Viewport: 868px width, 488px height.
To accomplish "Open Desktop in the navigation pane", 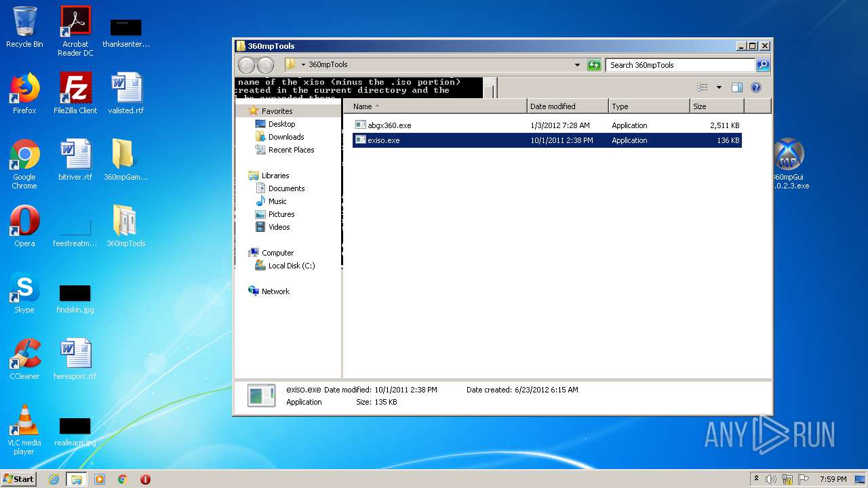I will pos(281,124).
